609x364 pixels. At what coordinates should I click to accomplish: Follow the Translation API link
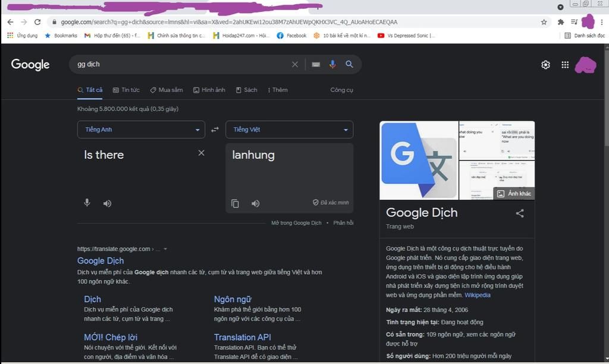click(242, 337)
